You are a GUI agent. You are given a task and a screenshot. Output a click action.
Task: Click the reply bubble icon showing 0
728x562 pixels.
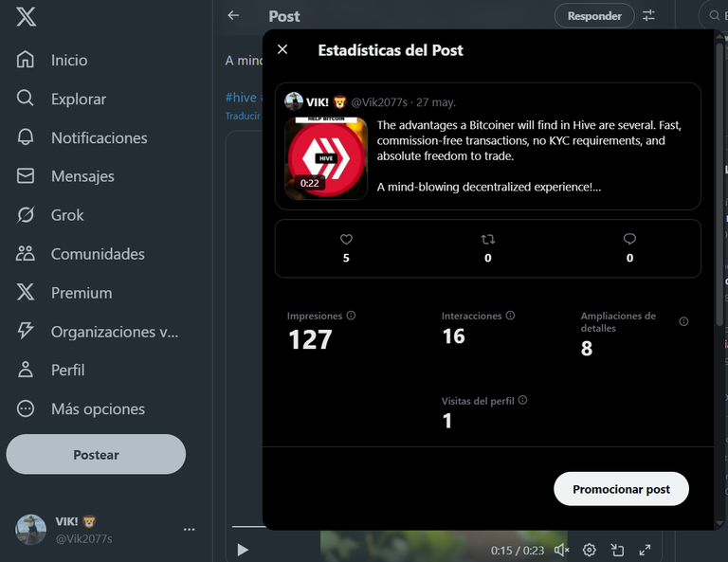(x=629, y=239)
